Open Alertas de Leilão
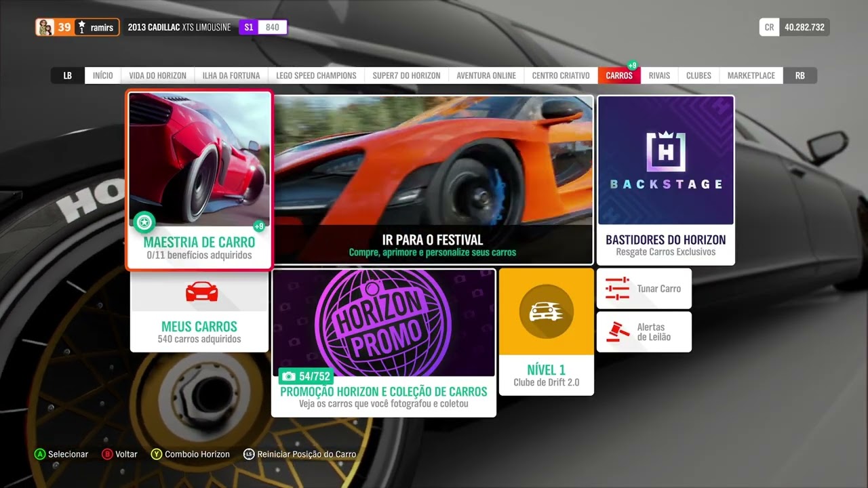 (x=644, y=332)
